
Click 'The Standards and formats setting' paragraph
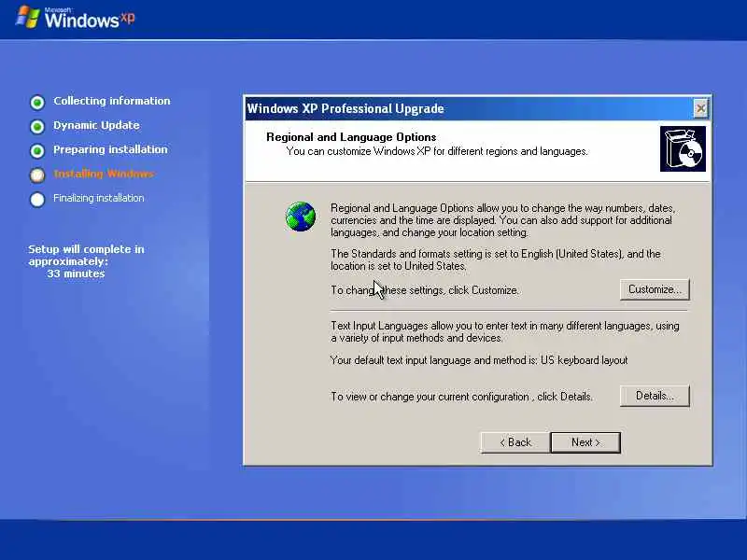click(496, 260)
